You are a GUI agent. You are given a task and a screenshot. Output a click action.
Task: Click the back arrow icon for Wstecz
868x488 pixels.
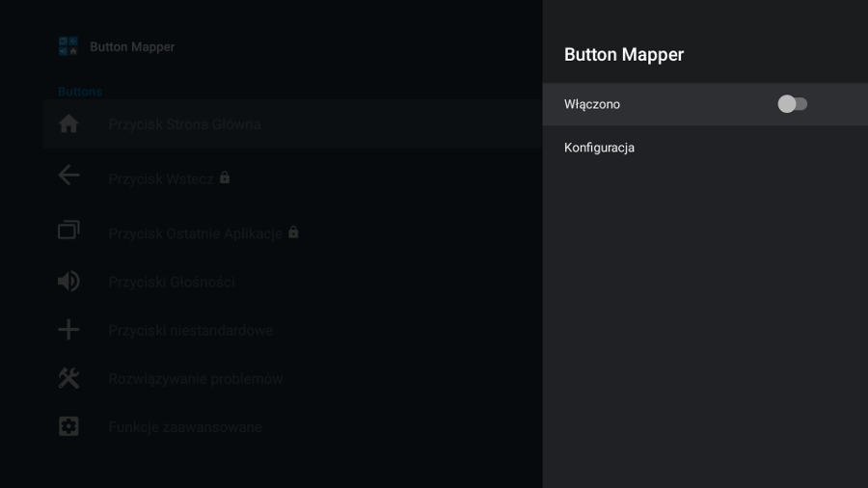[68, 176]
